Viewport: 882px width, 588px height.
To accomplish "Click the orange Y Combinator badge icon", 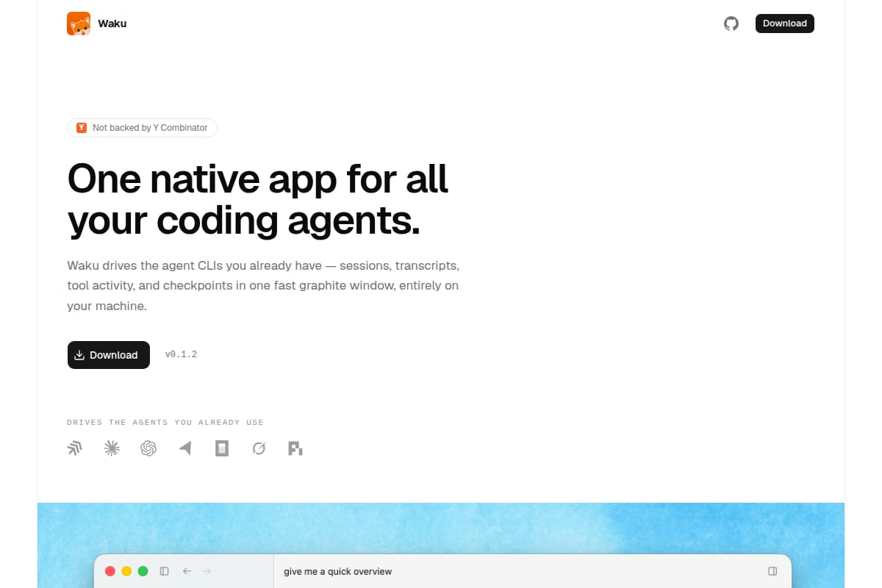I will click(81, 128).
